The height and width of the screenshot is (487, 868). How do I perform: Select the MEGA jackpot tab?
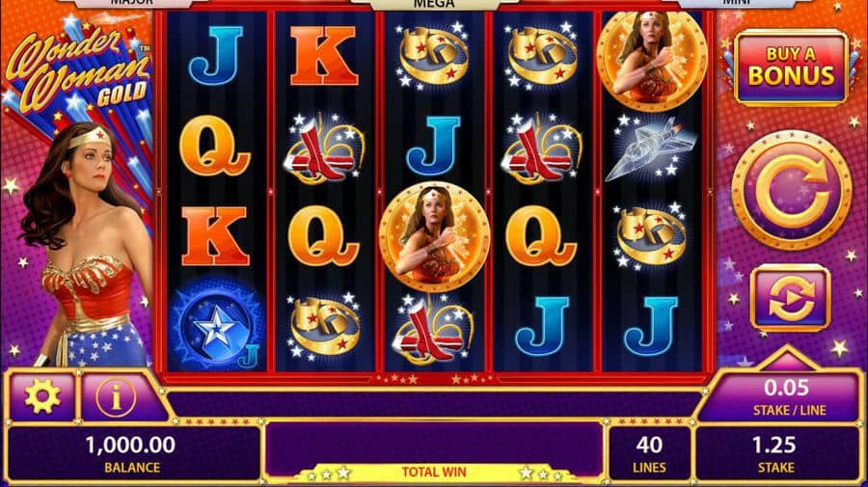[433, 5]
